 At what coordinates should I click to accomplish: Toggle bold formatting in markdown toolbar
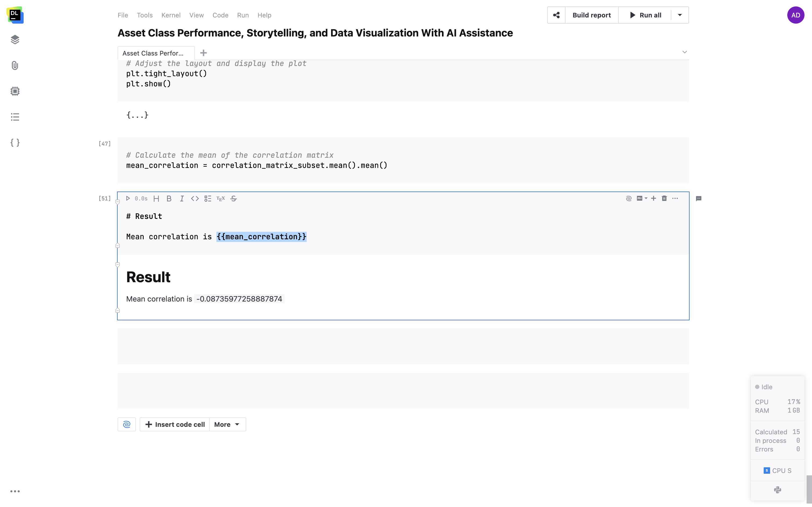point(169,199)
